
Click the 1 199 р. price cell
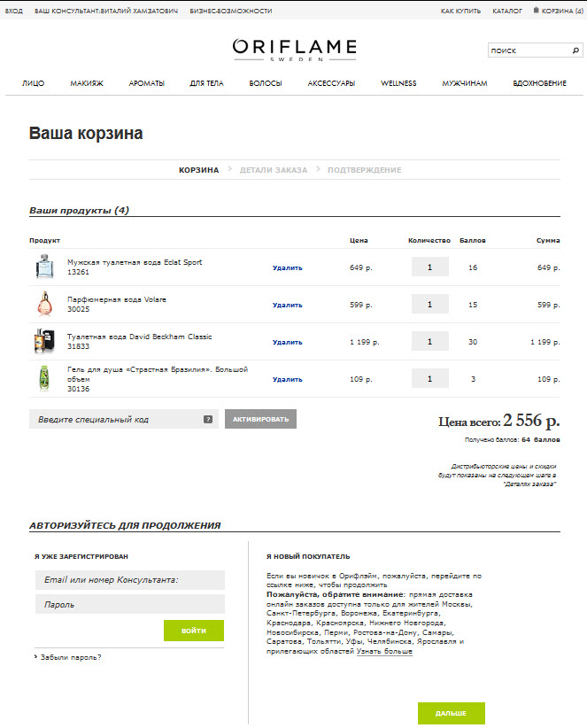364,342
